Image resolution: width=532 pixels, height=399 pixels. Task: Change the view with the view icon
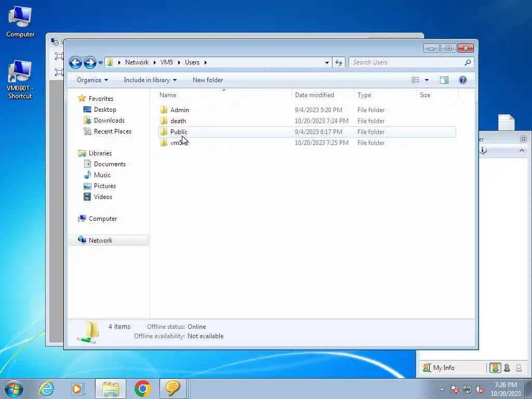(x=416, y=80)
